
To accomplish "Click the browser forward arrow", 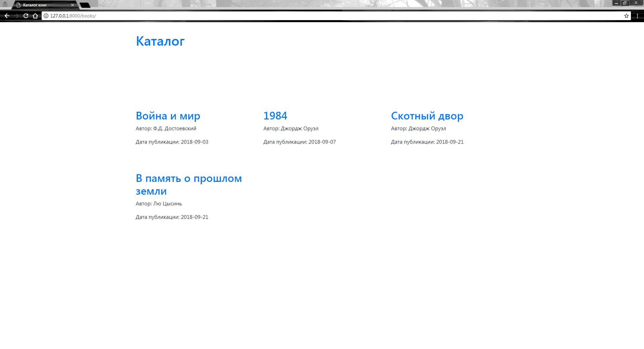I will (x=16, y=16).
